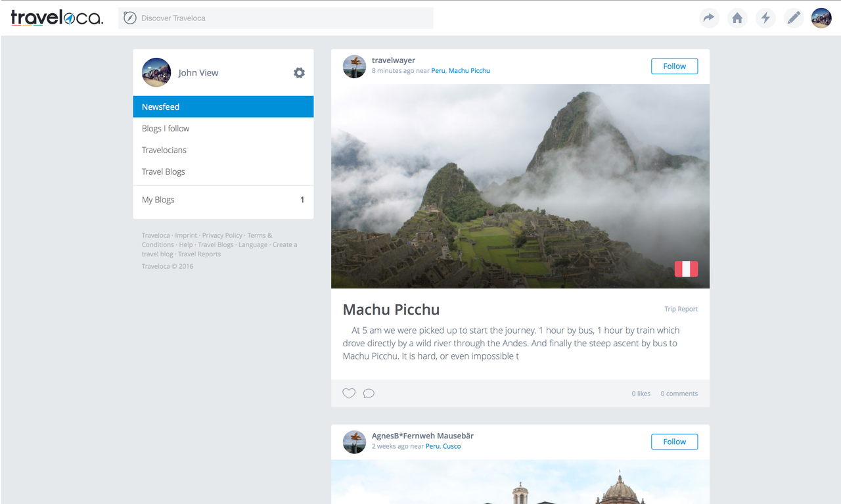Image resolution: width=841 pixels, height=504 pixels.
Task: Open the Cusco post photo
Action: click(520, 482)
